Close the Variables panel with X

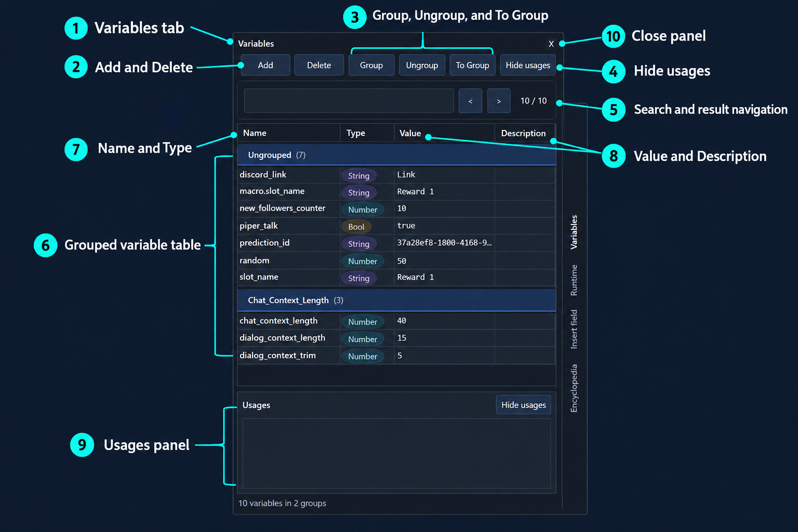point(551,44)
